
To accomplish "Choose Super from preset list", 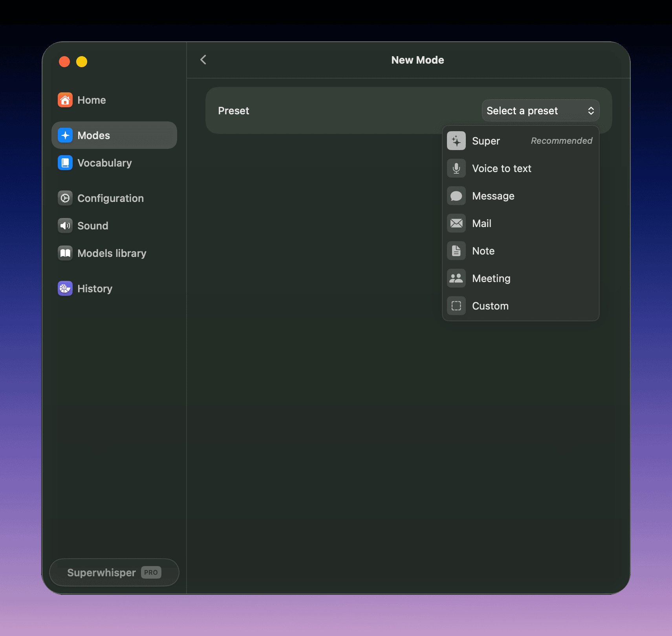I will click(521, 141).
